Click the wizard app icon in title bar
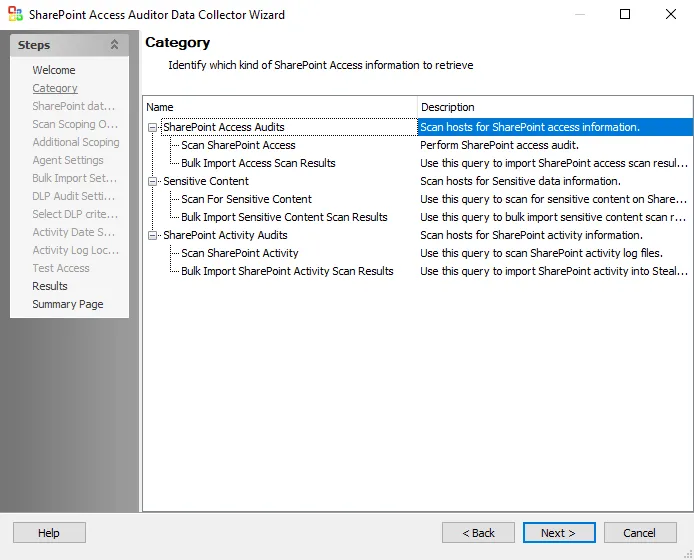 (15, 14)
